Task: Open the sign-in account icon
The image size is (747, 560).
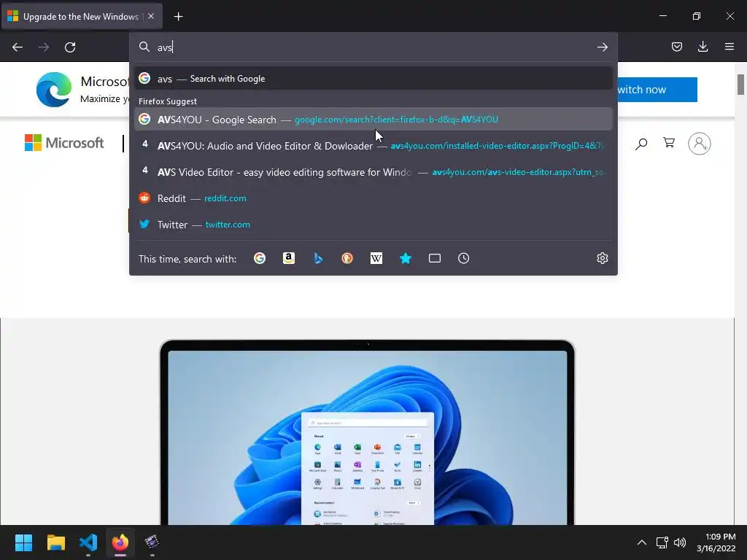Action: point(700,144)
